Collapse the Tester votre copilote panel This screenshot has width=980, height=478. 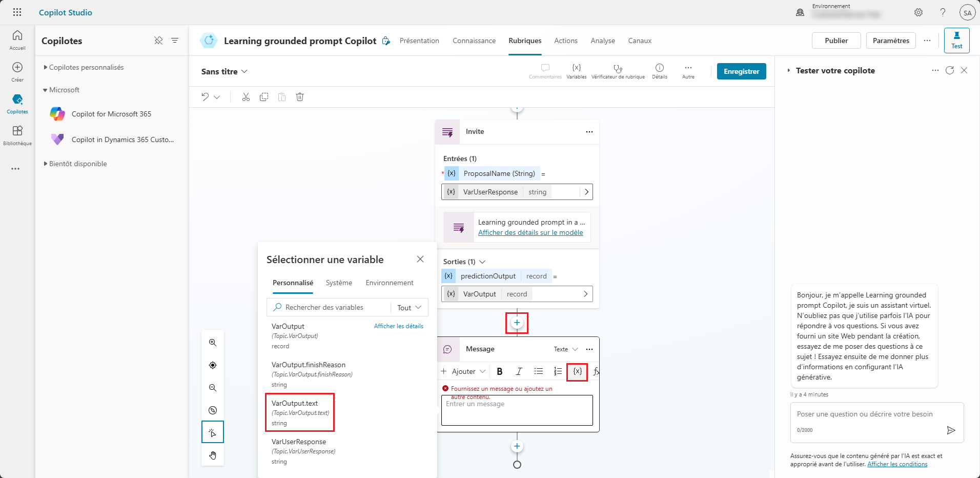789,70
